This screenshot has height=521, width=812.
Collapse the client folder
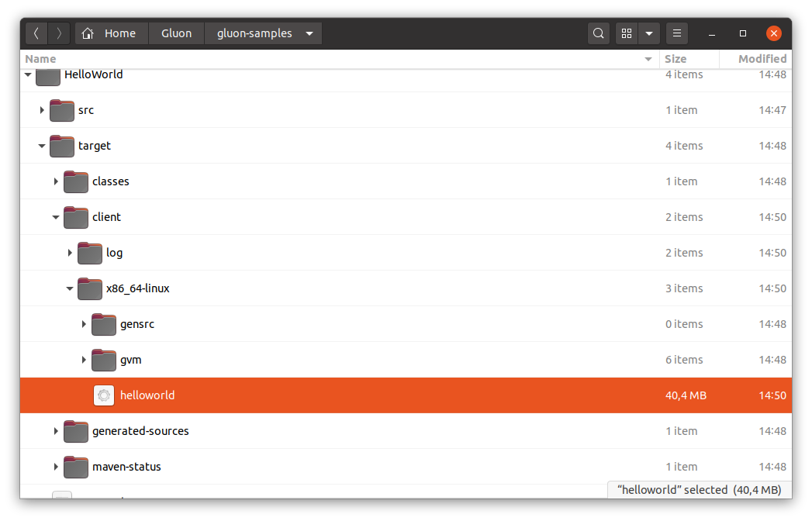tap(56, 218)
